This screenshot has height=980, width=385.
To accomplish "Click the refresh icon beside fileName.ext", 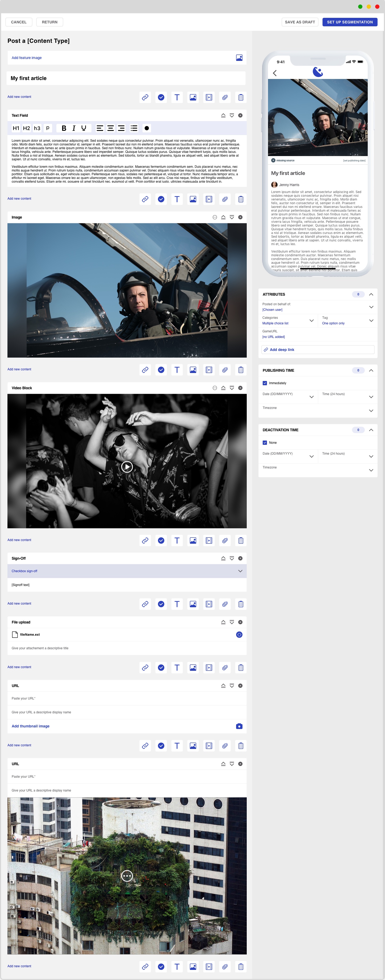I will (239, 635).
